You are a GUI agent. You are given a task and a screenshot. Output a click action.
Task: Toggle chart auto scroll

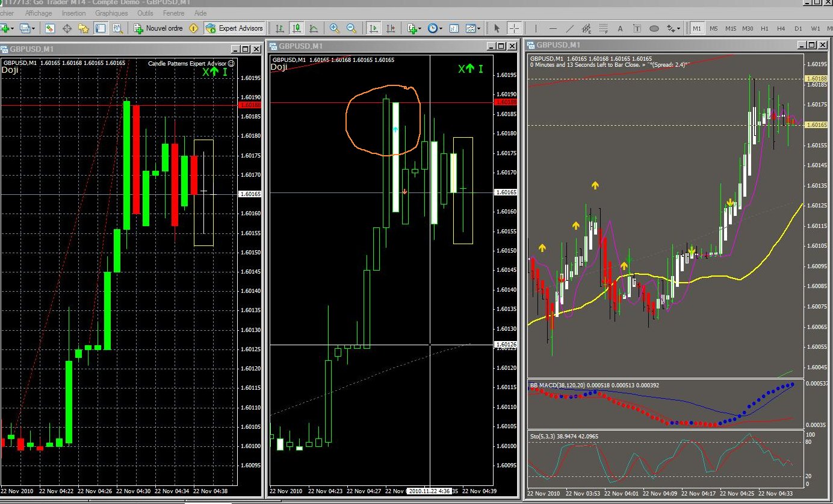[374, 28]
